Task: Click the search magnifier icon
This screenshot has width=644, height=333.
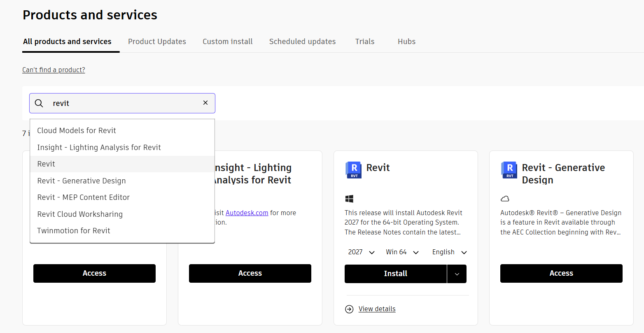Action: pyautogui.click(x=39, y=103)
